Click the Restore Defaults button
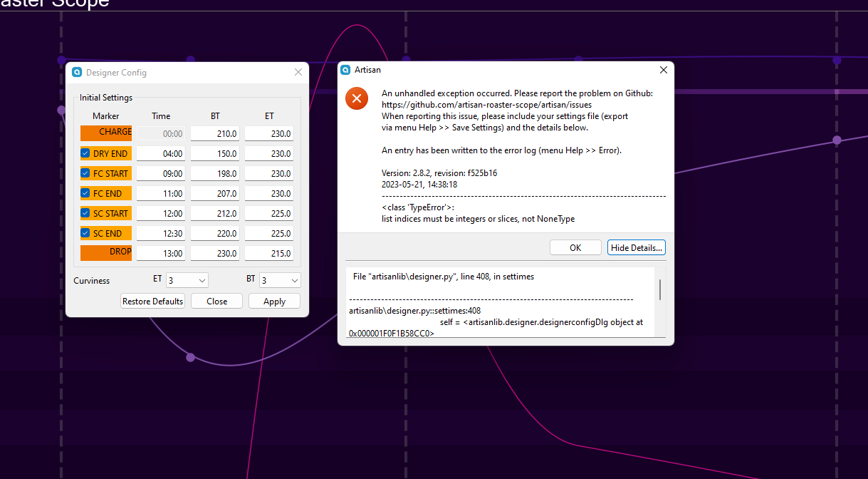The height and width of the screenshot is (479, 868). [152, 301]
